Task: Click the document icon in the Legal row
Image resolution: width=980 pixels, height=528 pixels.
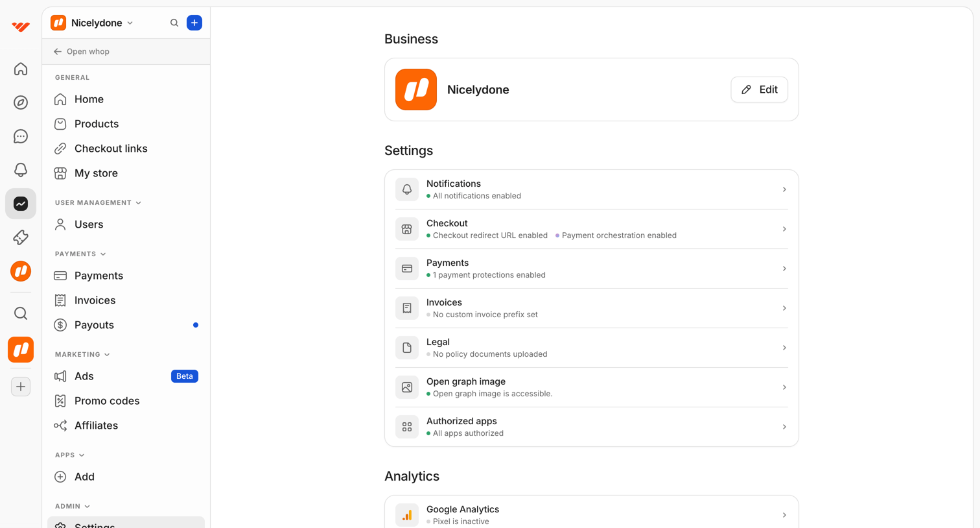Action: pyautogui.click(x=407, y=348)
